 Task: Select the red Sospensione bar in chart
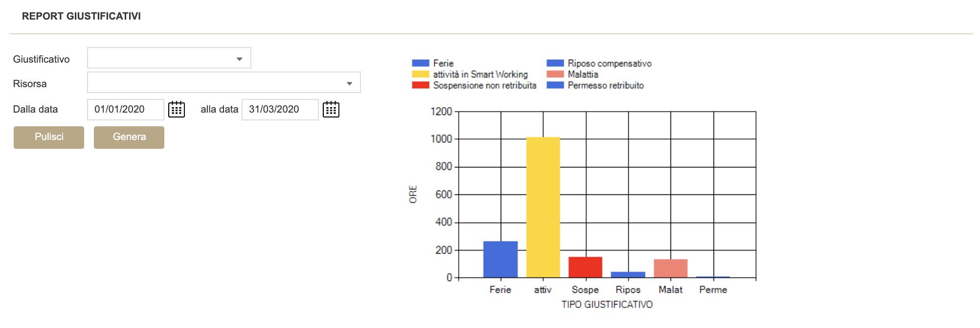(x=585, y=267)
